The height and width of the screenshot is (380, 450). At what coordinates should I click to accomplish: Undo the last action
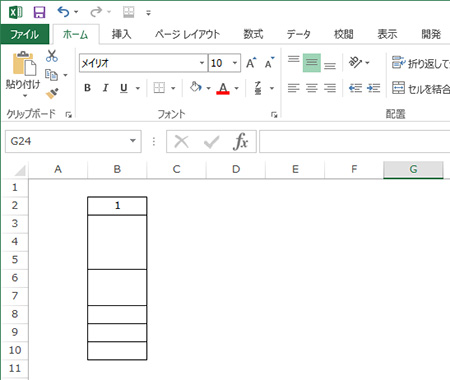point(63,12)
